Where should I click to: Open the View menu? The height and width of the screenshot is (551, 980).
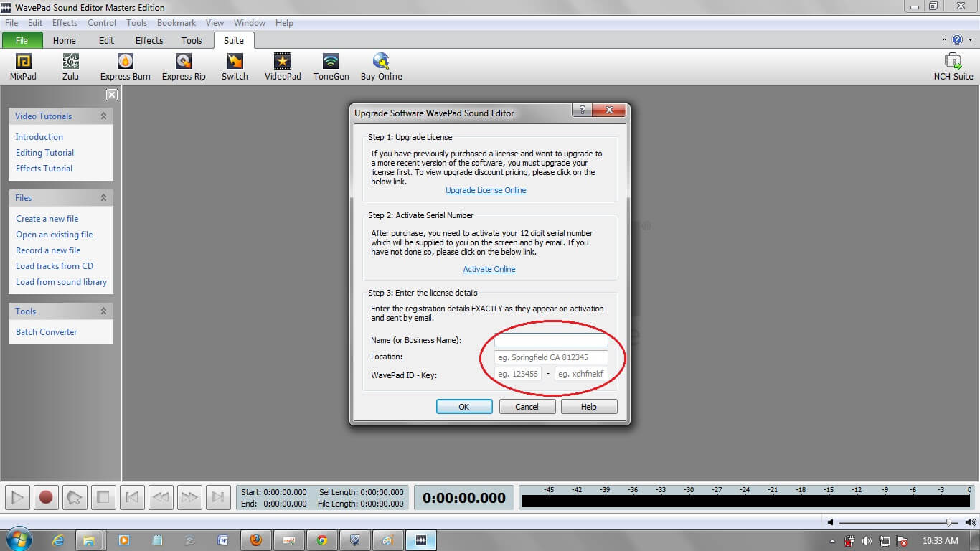click(x=215, y=23)
